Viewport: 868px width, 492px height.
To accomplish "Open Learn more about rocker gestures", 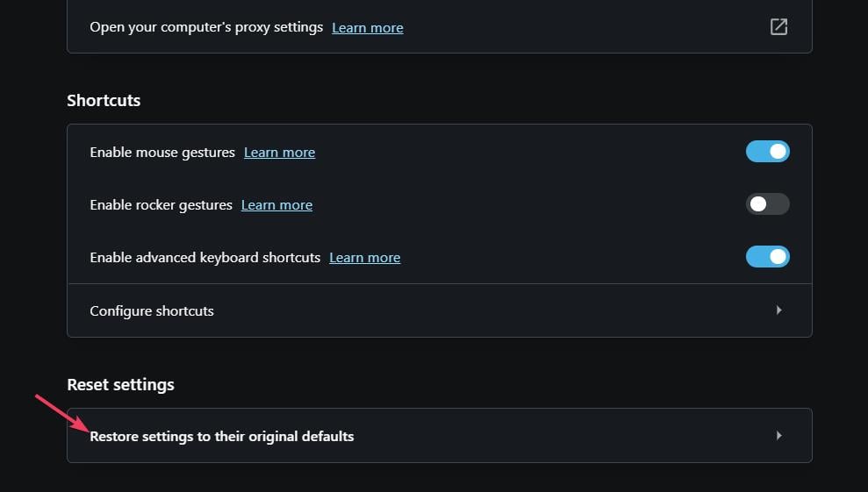I will [276, 204].
